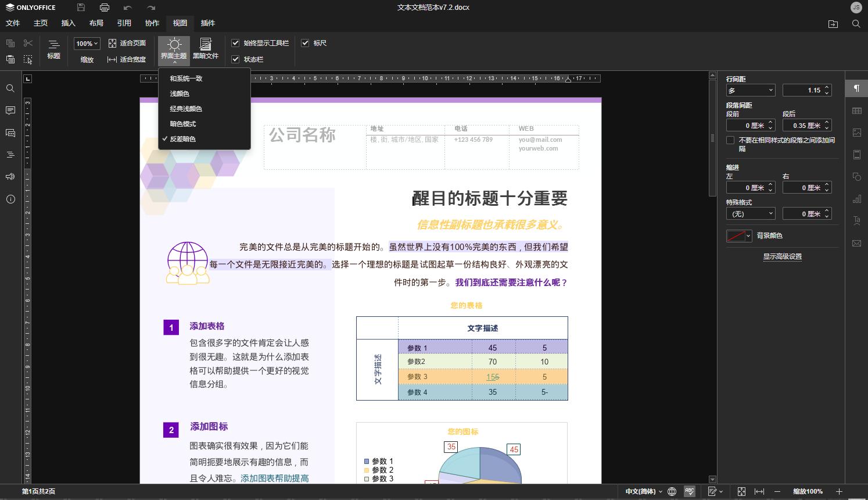Open 显示高级设置 advanced settings
This screenshot has height=500, width=868.
(x=782, y=256)
